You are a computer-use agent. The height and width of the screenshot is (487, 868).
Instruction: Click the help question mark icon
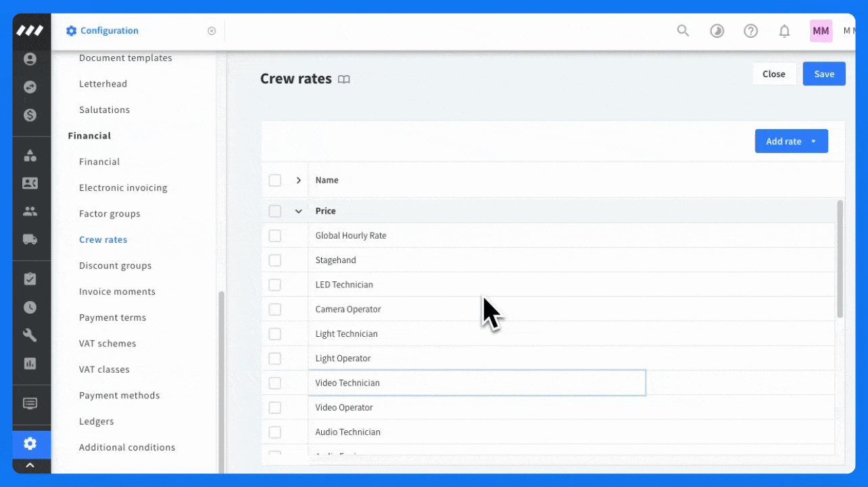pyautogui.click(x=750, y=30)
